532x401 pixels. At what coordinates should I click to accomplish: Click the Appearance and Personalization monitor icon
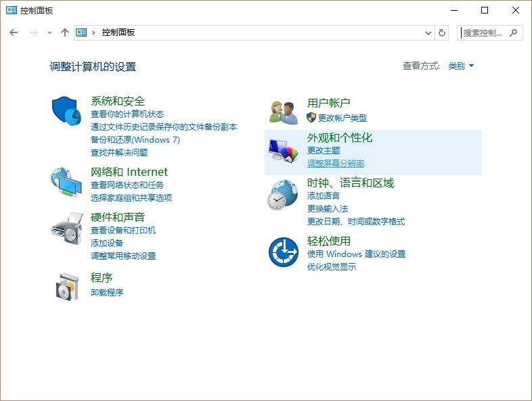pyautogui.click(x=283, y=149)
